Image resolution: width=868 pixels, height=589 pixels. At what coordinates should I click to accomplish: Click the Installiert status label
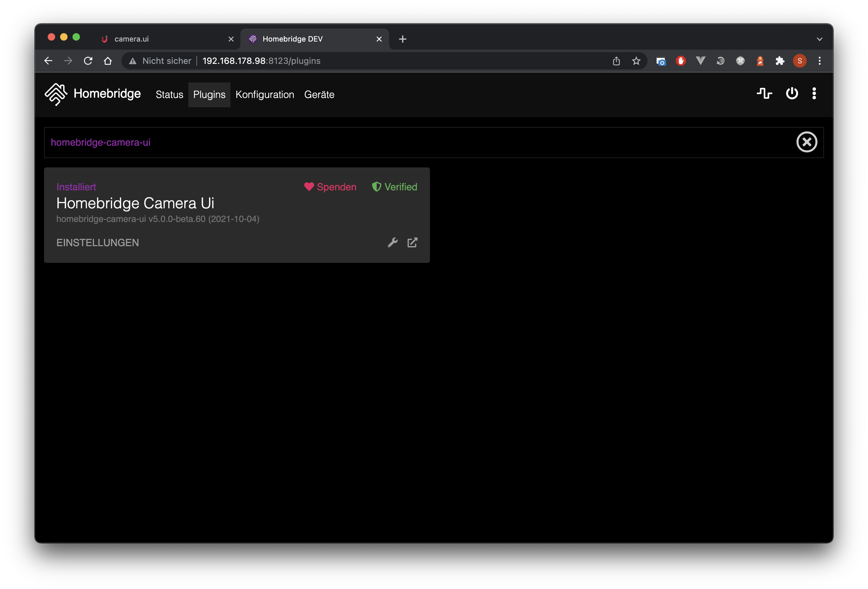(x=76, y=187)
